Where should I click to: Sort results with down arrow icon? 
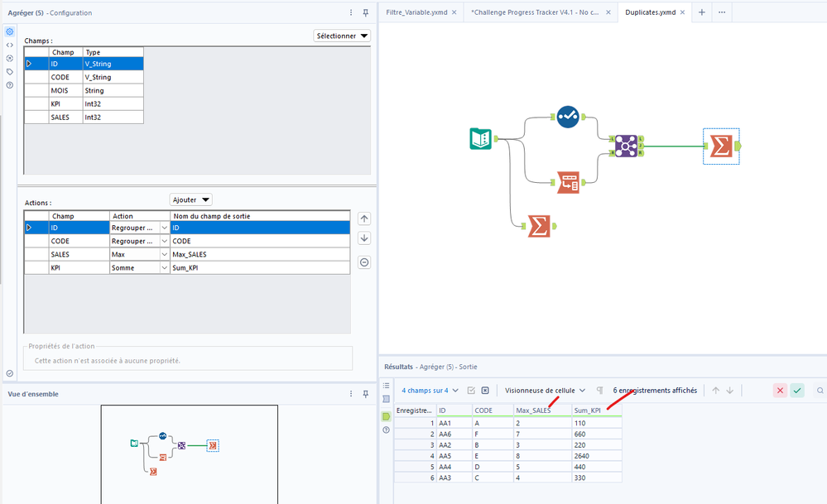pos(730,391)
